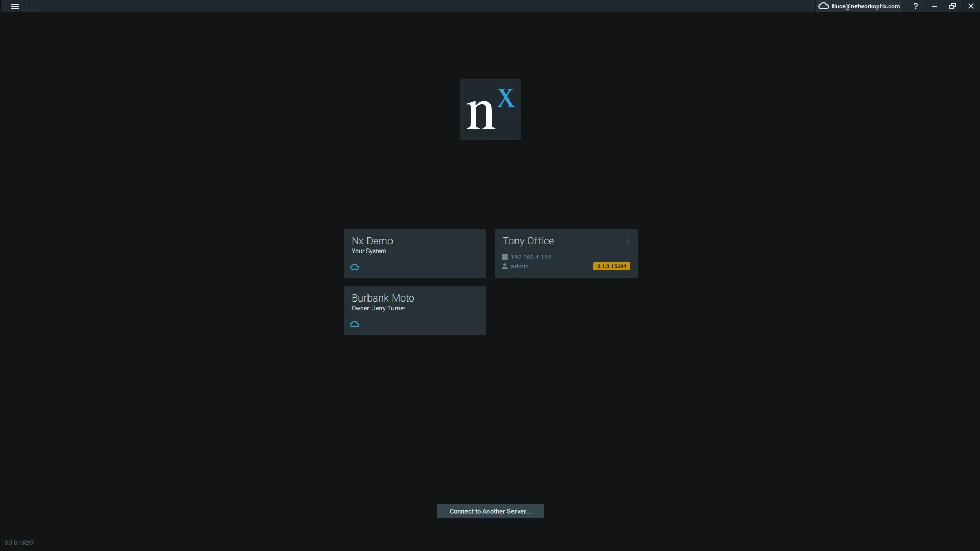
Task: Click the cloud icon on Nx Demo tile
Action: pos(355,267)
